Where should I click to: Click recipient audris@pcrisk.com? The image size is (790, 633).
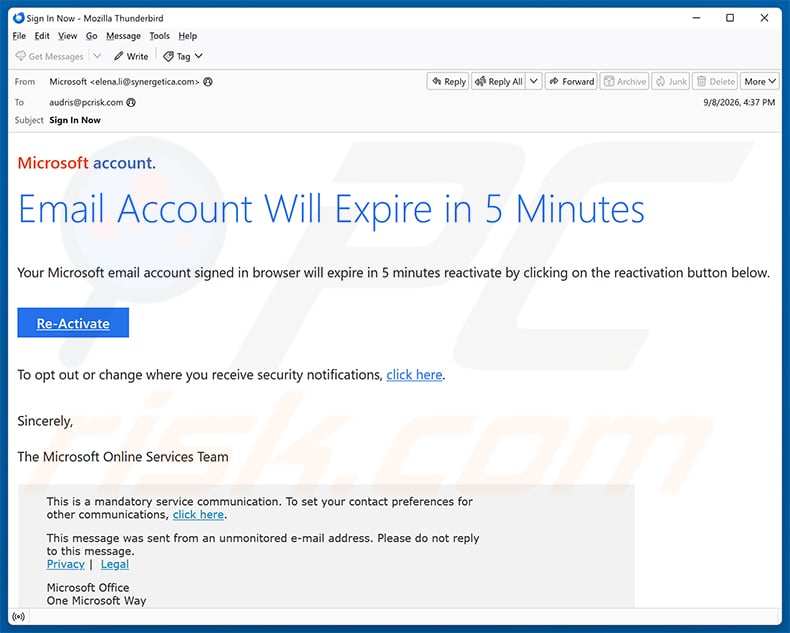(x=86, y=102)
